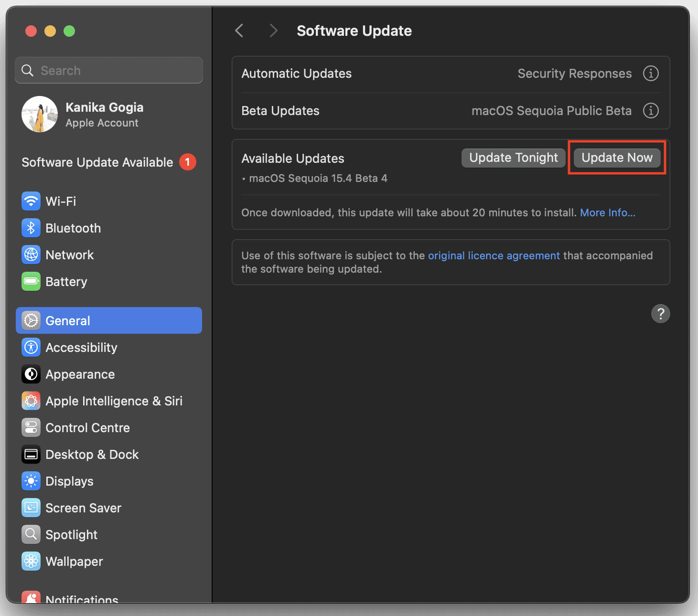
Task: Click the Control Centre icon
Action: (x=31, y=427)
